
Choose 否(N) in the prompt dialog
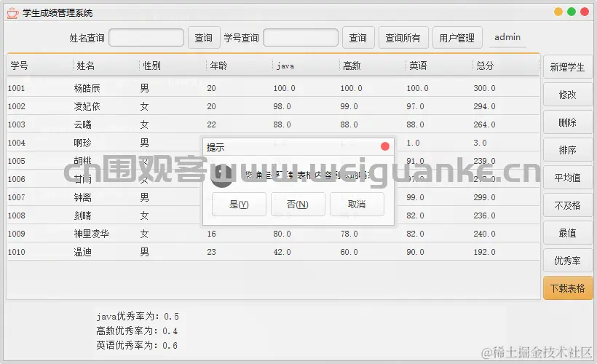click(298, 205)
